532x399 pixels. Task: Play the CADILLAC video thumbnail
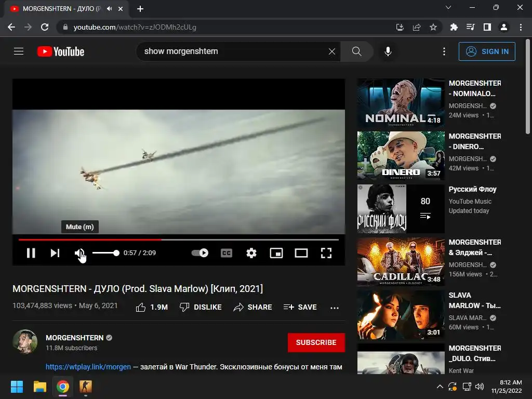point(401,262)
